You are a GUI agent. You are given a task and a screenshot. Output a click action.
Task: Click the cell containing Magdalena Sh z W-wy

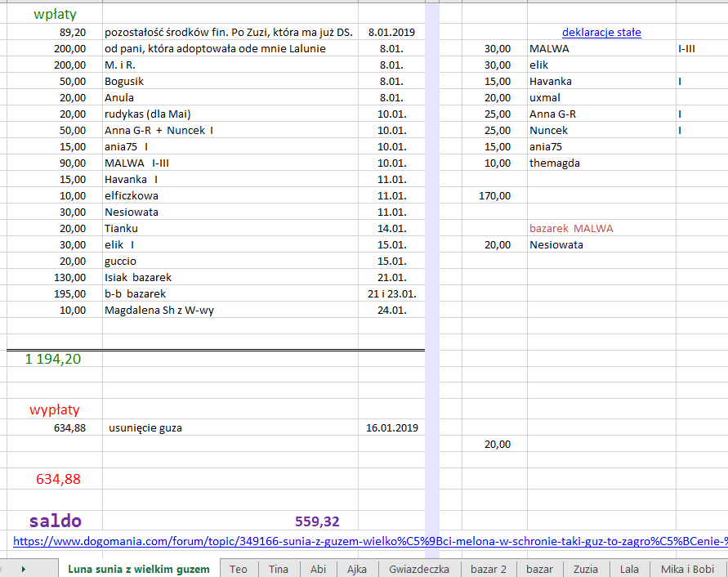pyautogui.click(x=159, y=310)
